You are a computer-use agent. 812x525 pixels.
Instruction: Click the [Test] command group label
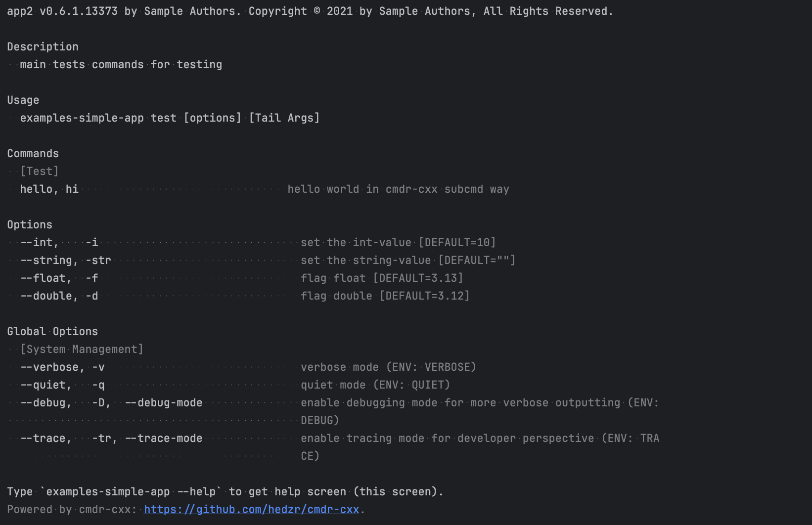coord(39,172)
